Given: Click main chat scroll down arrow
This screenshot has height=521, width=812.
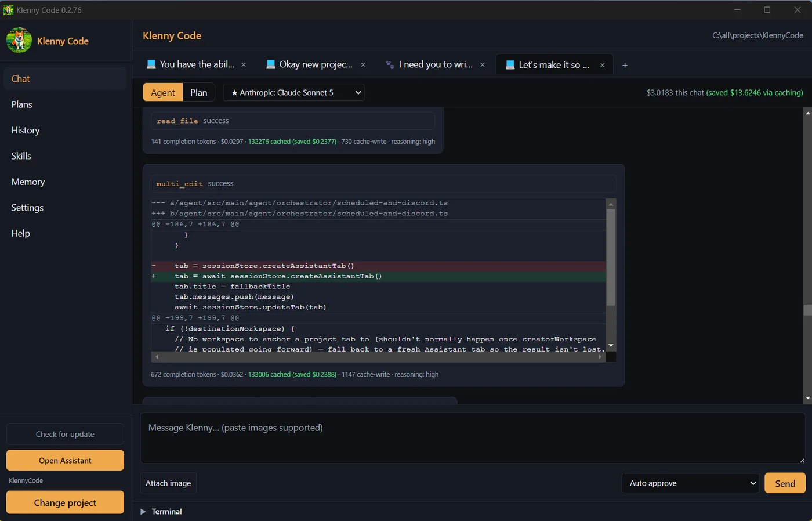Looking at the screenshot, I should point(807,399).
